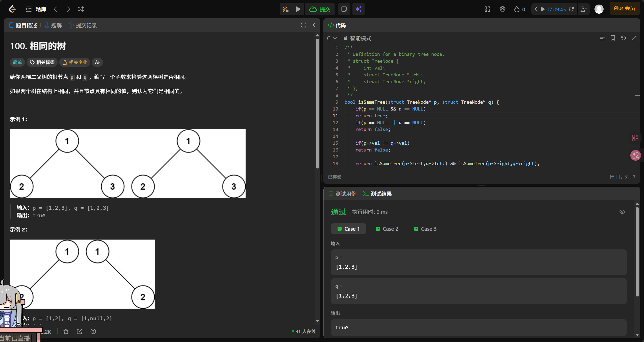The width and height of the screenshot is (644, 342).
Task: Shuffle to a random problem
Action: pos(81,9)
